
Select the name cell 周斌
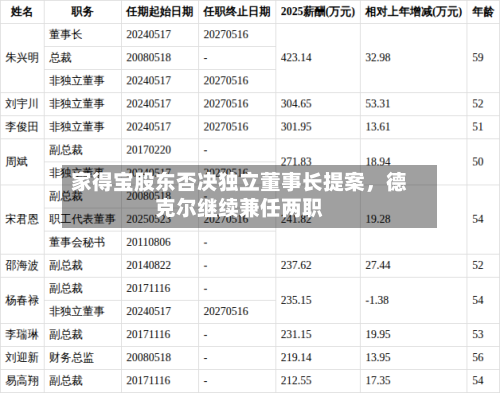pyautogui.click(x=16, y=162)
